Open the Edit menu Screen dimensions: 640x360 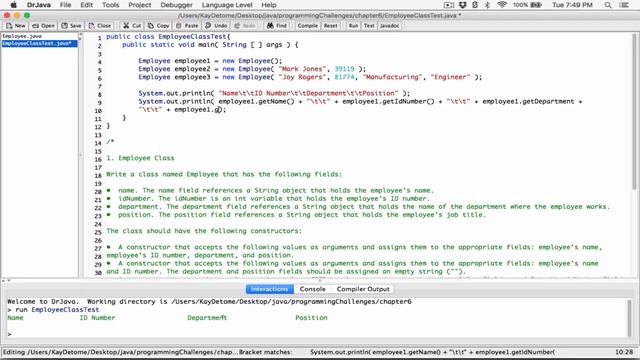pos(87,5)
